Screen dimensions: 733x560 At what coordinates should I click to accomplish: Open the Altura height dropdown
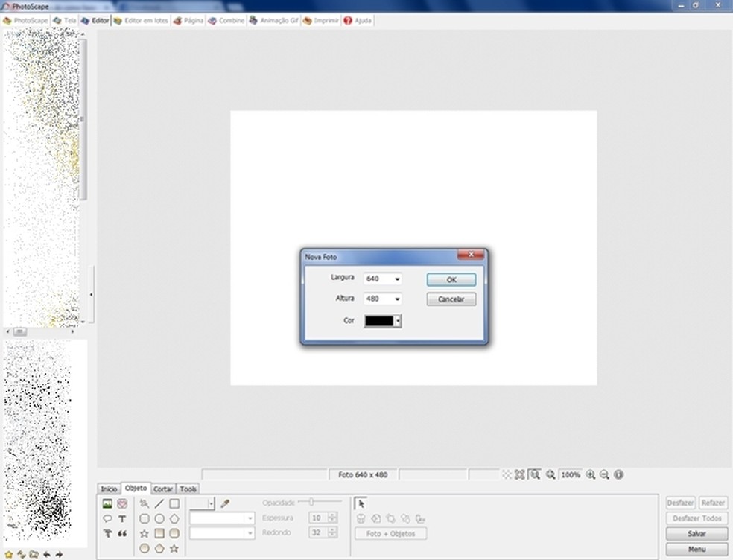tap(397, 299)
